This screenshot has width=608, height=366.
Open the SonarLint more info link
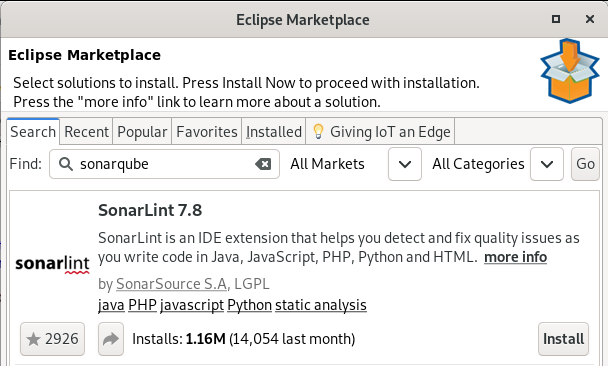tap(515, 257)
